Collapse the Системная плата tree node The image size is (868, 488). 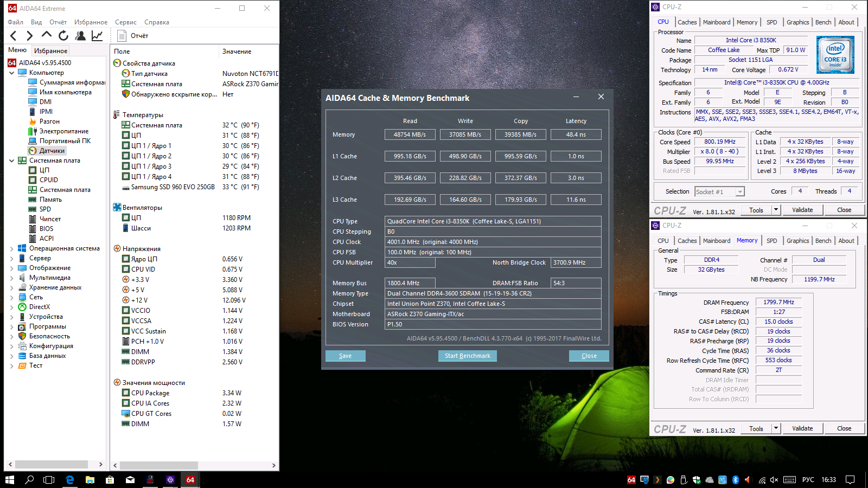click(x=11, y=160)
